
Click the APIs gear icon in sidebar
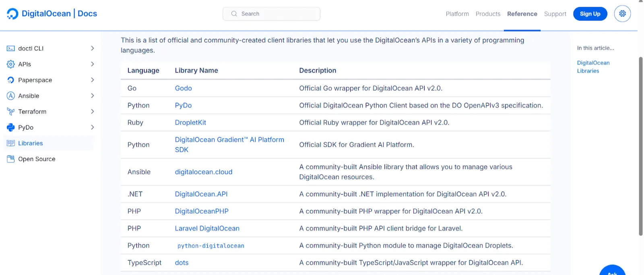(11, 64)
